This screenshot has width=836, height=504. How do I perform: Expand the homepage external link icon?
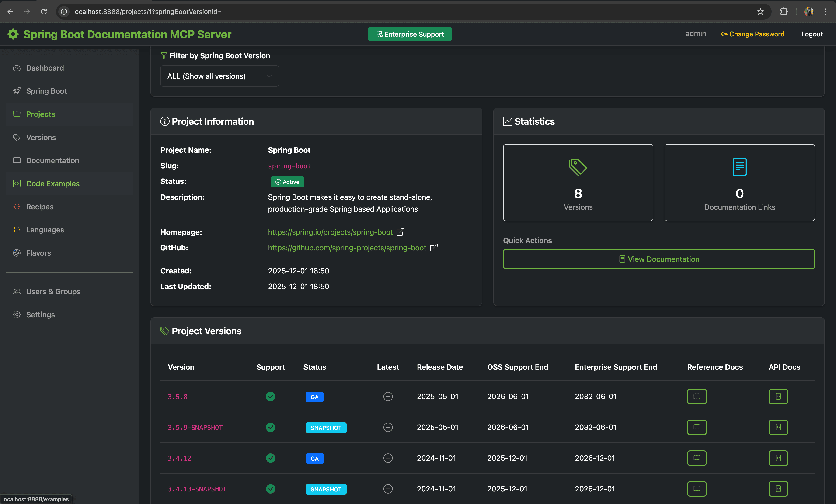pyautogui.click(x=400, y=232)
